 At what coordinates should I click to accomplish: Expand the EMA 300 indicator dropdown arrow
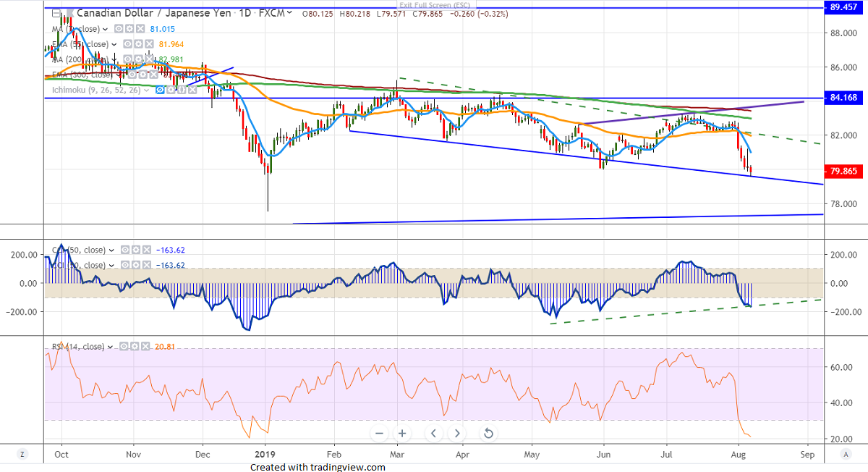(x=119, y=75)
